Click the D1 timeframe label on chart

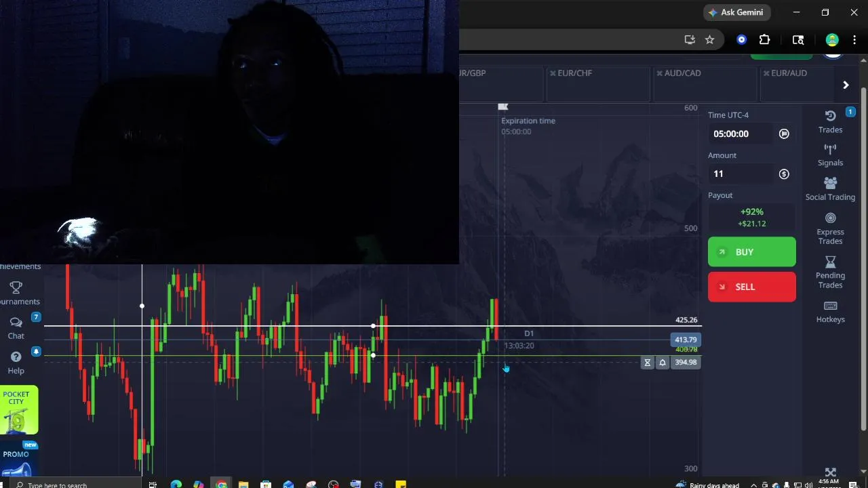point(529,333)
